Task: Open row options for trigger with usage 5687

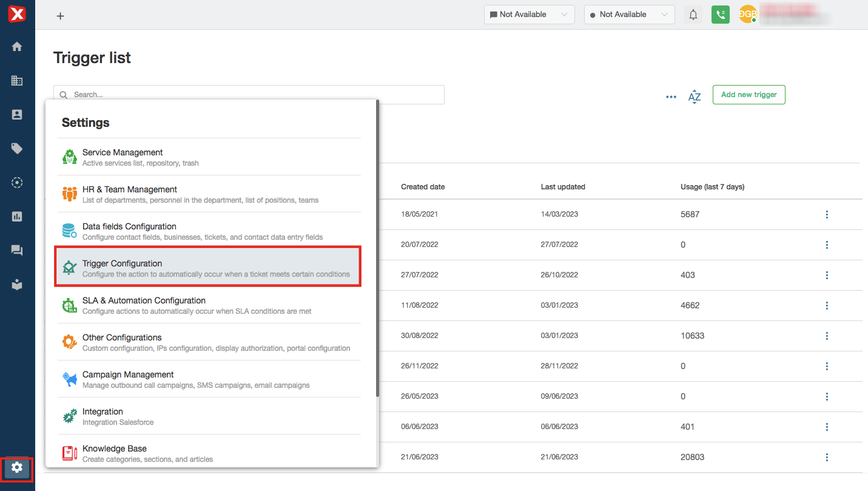Action: pyautogui.click(x=827, y=215)
